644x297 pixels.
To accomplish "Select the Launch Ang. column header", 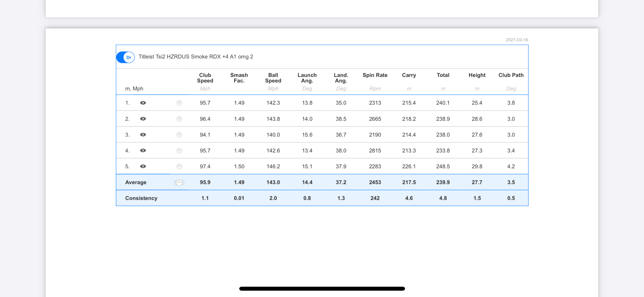I will pyautogui.click(x=307, y=78).
